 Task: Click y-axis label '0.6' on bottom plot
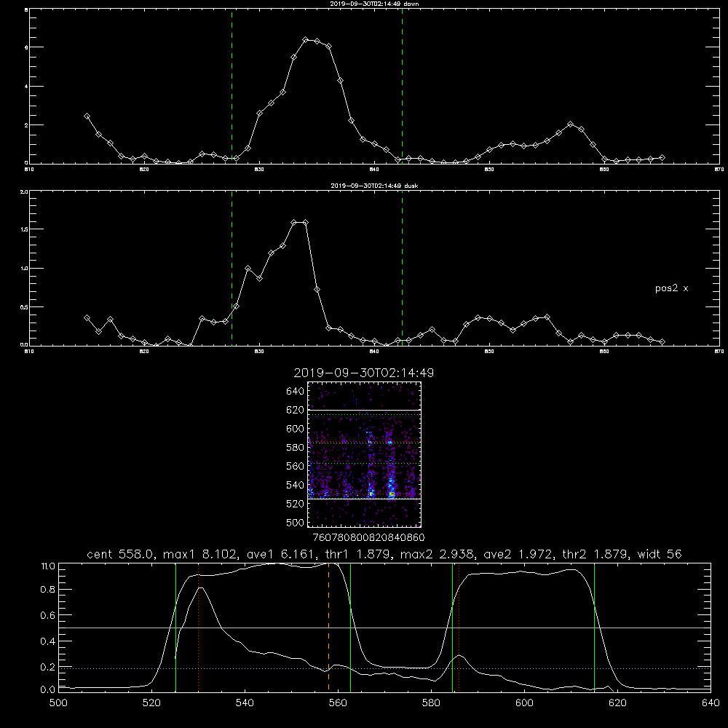[x=48, y=615]
